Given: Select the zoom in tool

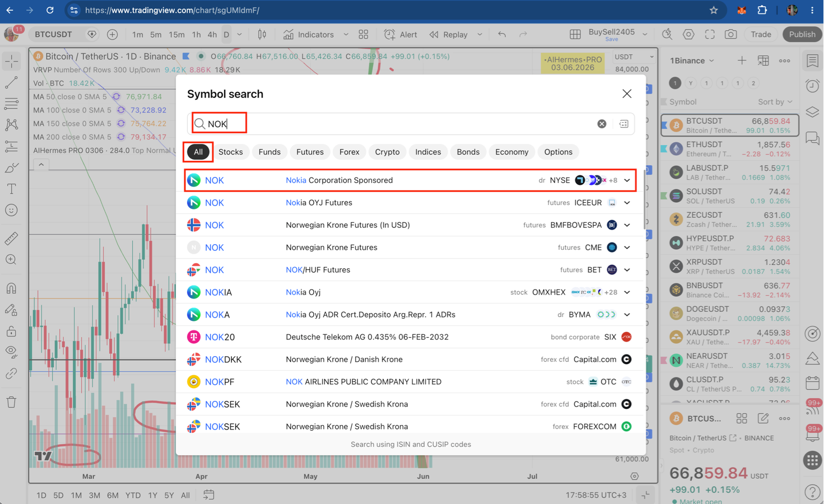Looking at the screenshot, I should pos(11,260).
